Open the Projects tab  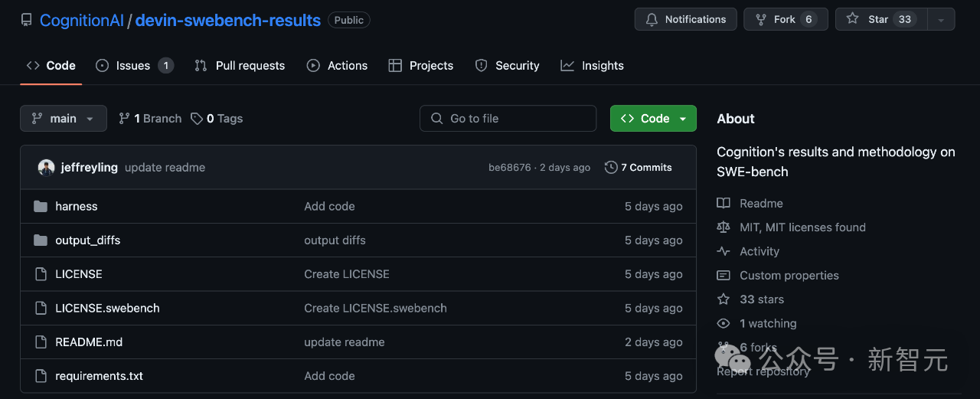[421, 66]
